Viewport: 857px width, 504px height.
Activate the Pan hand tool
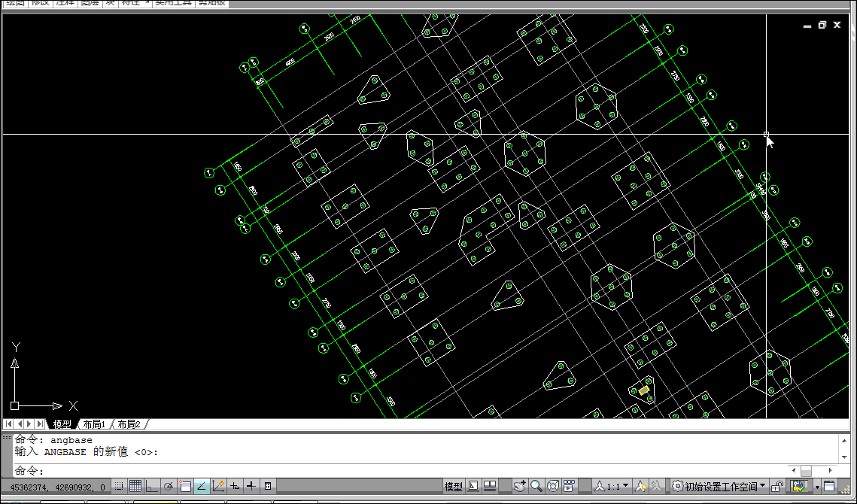pyautogui.click(x=520, y=486)
